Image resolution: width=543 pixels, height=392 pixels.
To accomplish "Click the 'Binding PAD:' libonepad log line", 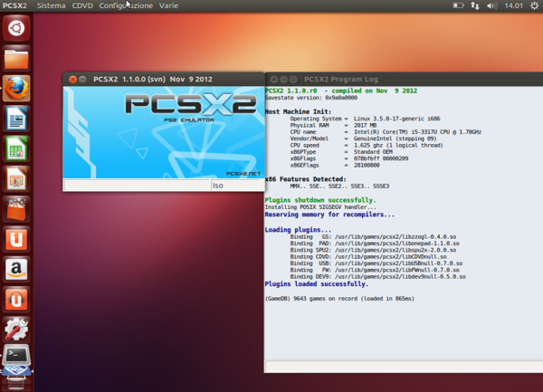I will [375, 244].
